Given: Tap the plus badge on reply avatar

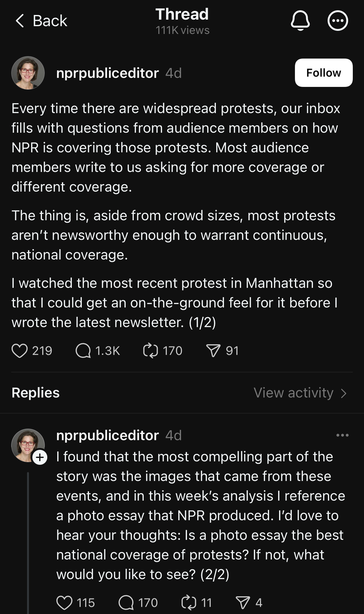Looking at the screenshot, I should [40, 457].
